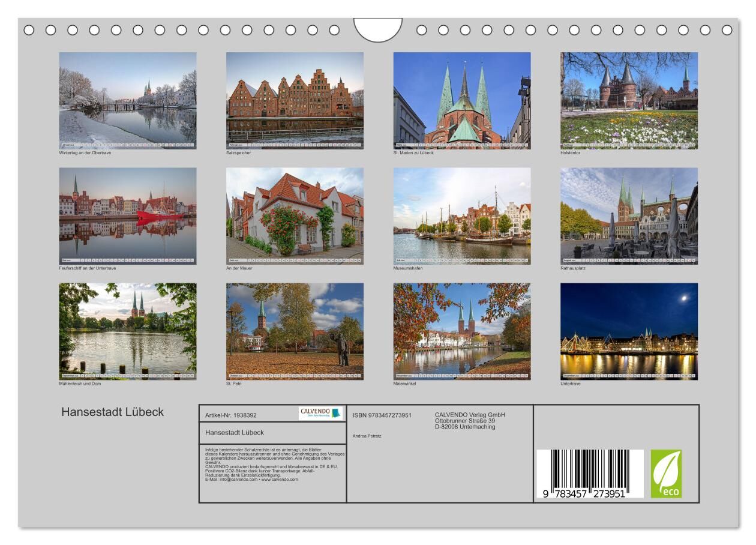Click the ISBN 9783457273951 text
Viewport: 756px width, 545px height.
point(382,415)
